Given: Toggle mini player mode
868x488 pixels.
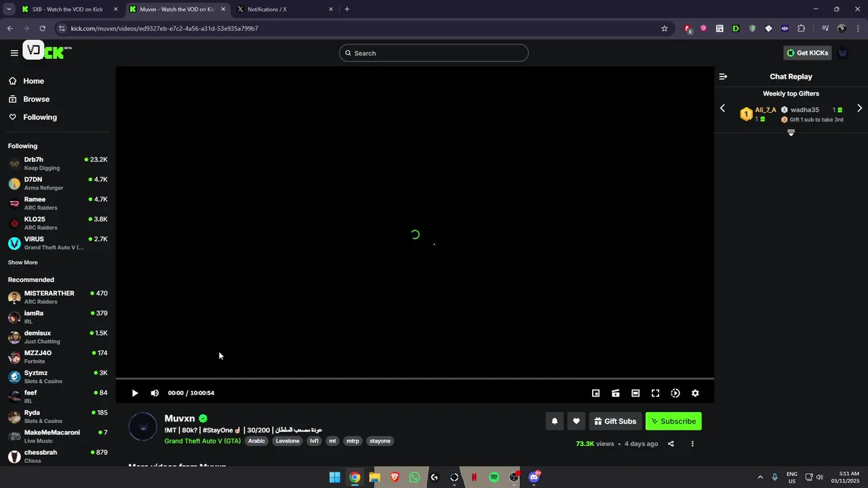Looking at the screenshot, I should click(595, 393).
